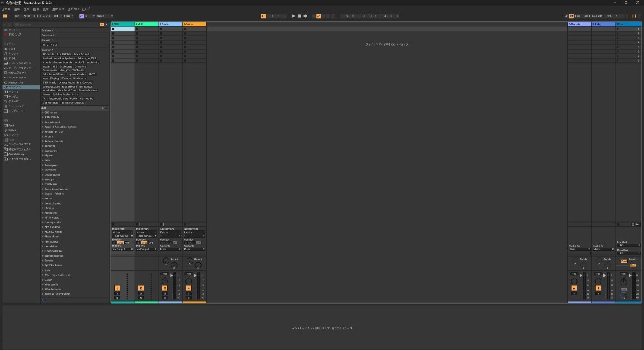
Task: Open the 1 Bar quantization dropdown
Action: (69, 16)
